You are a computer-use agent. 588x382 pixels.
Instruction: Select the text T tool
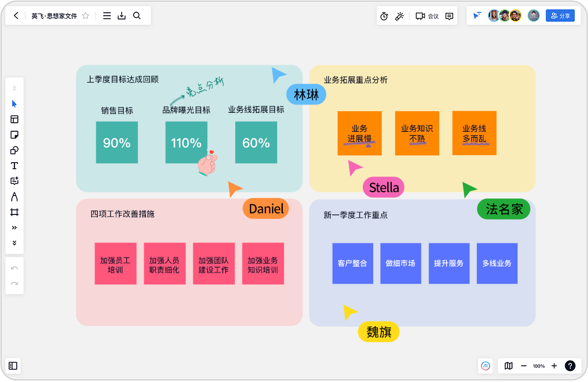[14, 166]
